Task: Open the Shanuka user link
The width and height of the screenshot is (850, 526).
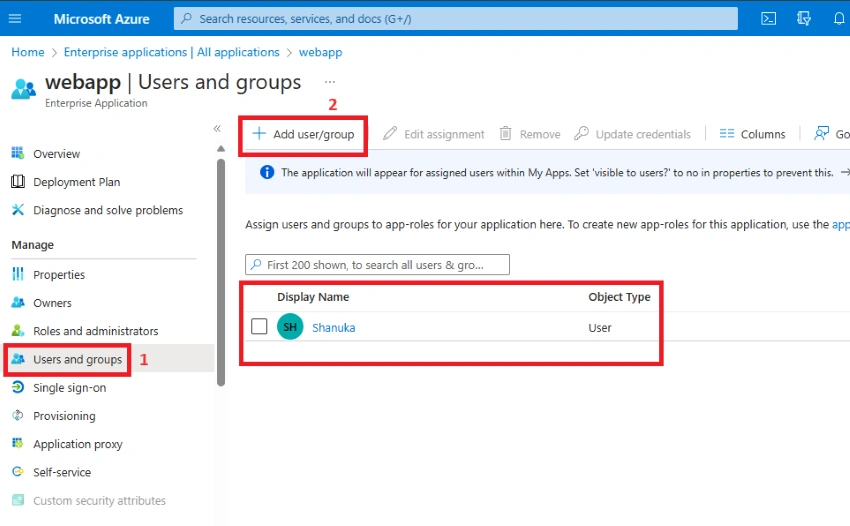Action: coord(333,328)
